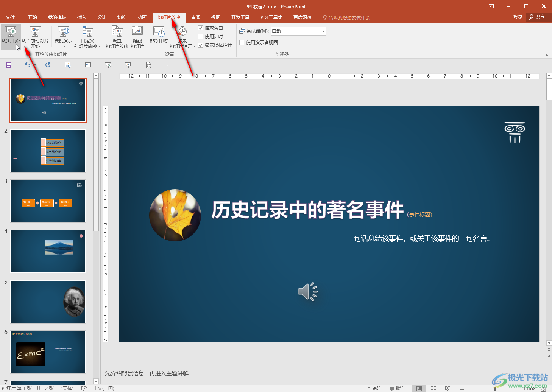Enable 使用演示者视图 checkbox
The width and height of the screenshot is (552, 392).
click(x=242, y=42)
